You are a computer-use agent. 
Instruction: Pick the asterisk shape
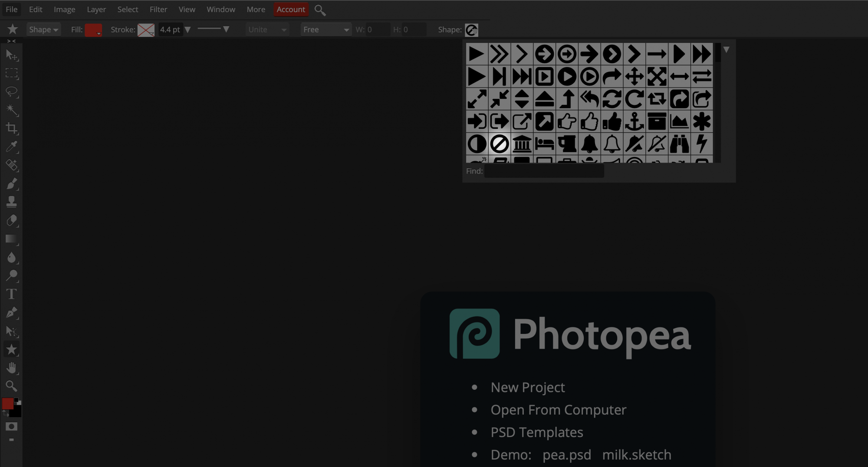(702, 121)
